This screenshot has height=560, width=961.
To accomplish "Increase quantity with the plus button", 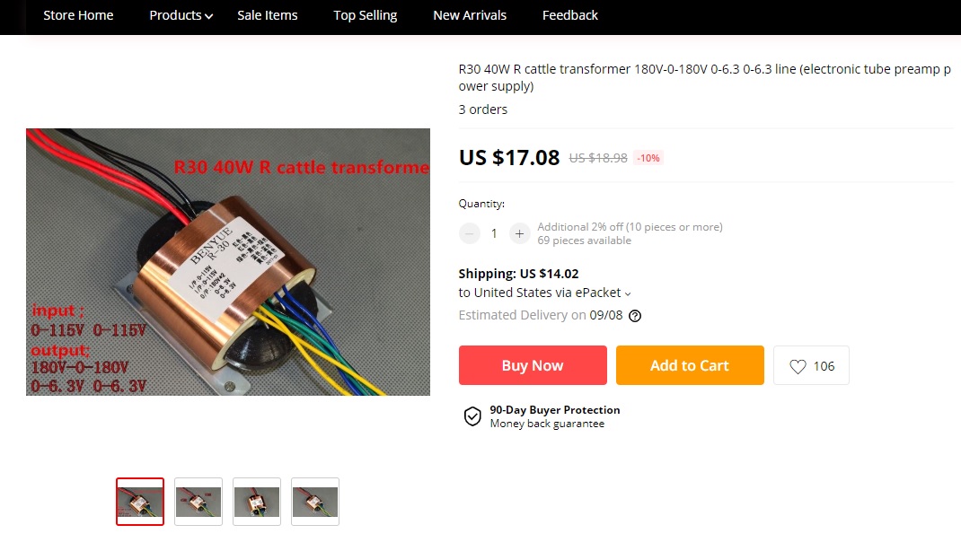I will [x=519, y=233].
